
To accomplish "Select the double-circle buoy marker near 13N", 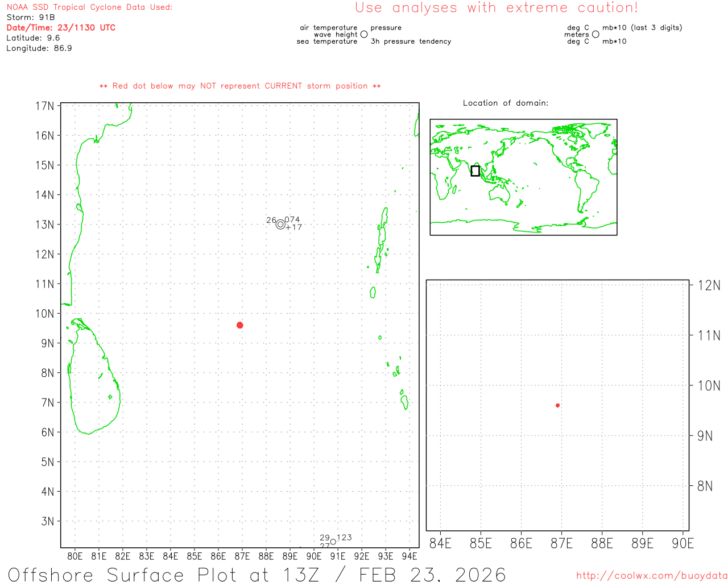I will (x=280, y=225).
